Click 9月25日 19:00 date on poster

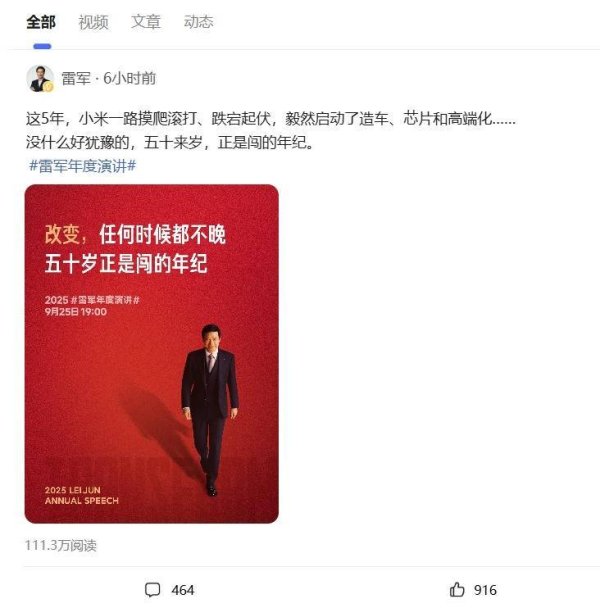[76, 312]
